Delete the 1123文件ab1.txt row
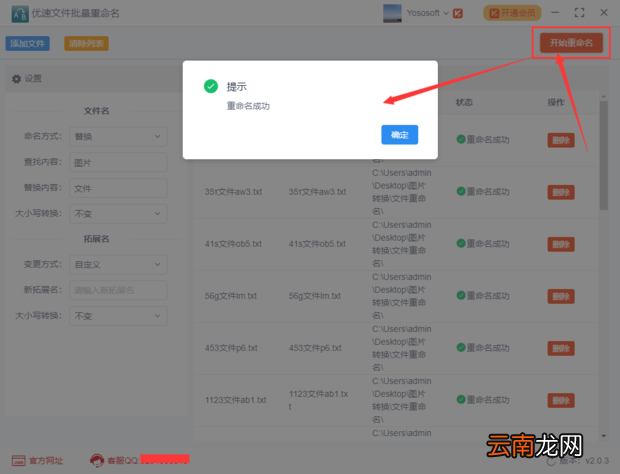The width and height of the screenshot is (620, 474). click(561, 400)
